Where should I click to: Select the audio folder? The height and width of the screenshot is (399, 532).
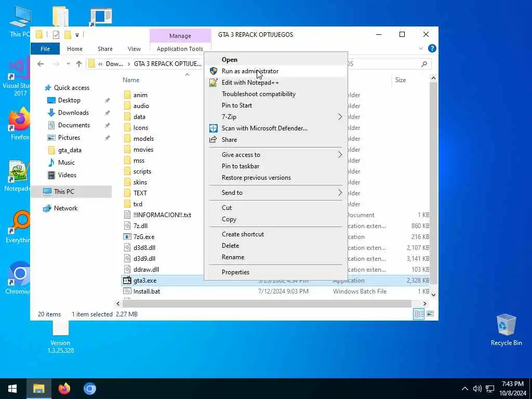coord(141,106)
